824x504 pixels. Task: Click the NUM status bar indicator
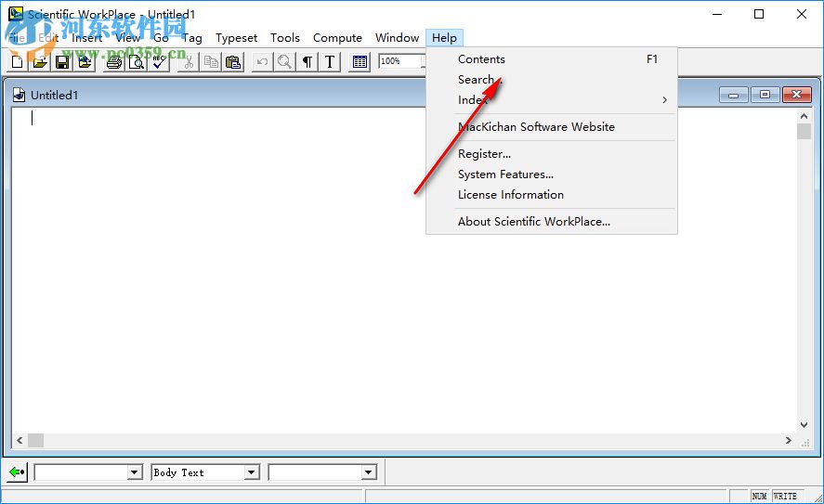click(x=759, y=497)
